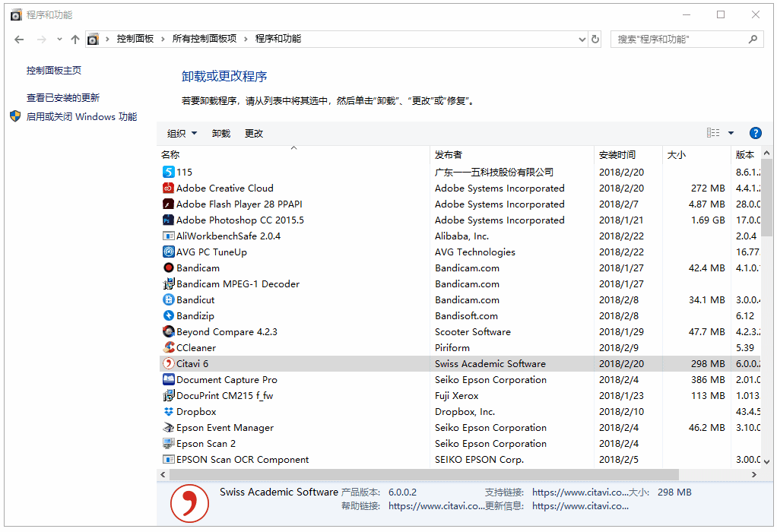Click the horizontal scrollbar right arrow
777x532 pixels.
(754, 474)
